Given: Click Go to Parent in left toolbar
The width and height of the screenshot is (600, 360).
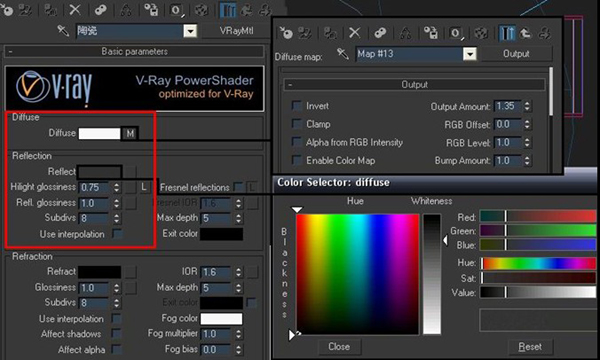Looking at the screenshot, I should click(246, 10).
